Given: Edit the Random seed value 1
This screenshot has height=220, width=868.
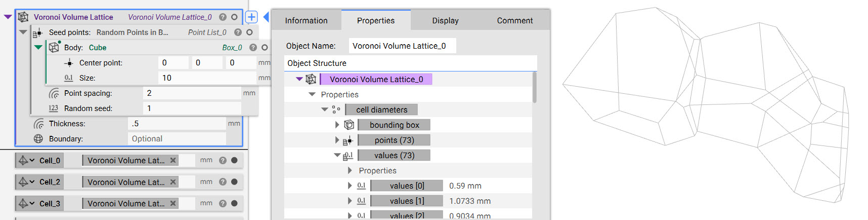Looking at the screenshot, I should pos(192,108).
